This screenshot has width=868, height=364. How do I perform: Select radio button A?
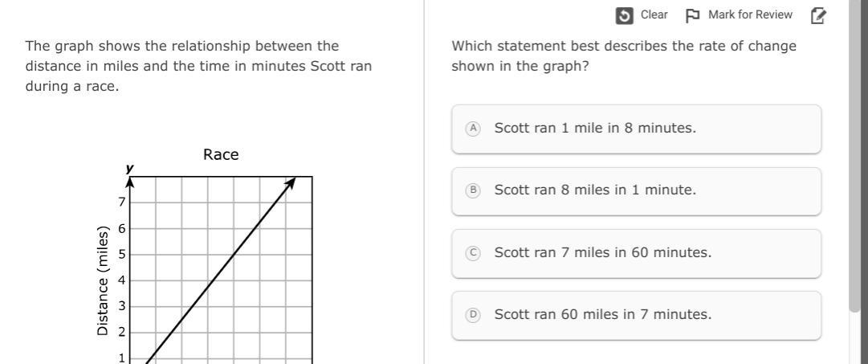[474, 128]
